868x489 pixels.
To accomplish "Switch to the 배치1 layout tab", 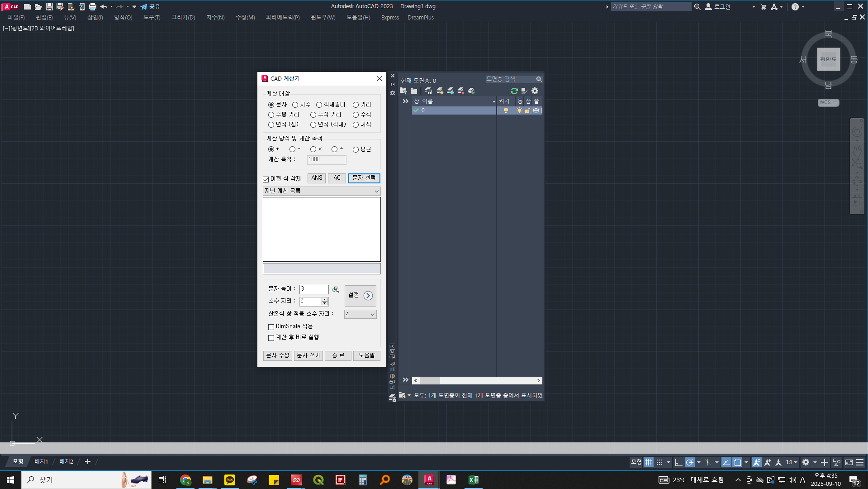I will (41, 462).
